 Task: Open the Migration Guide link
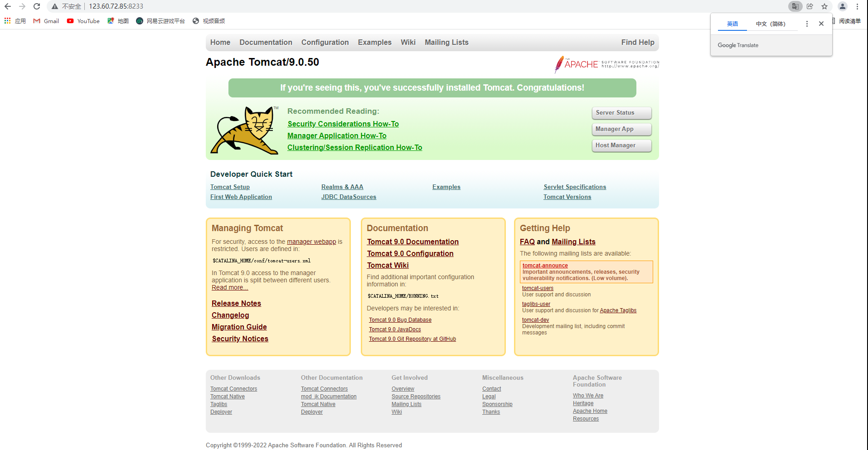(239, 327)
